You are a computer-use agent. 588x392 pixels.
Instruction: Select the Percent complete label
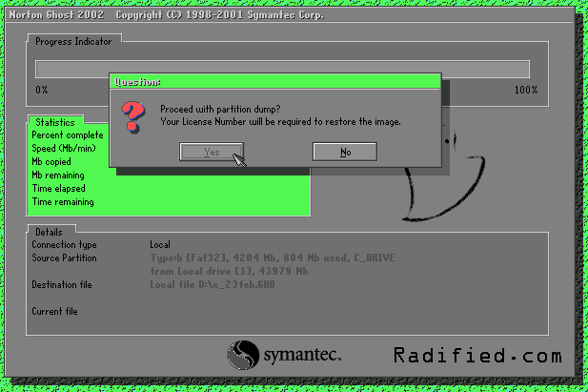pos(68,135)
